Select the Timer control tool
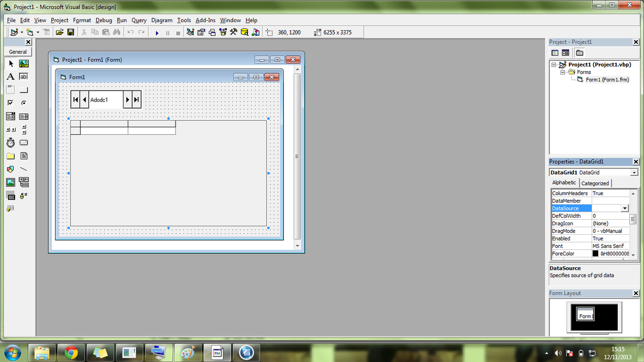This screenshot has height=362, width=644. 11,143
